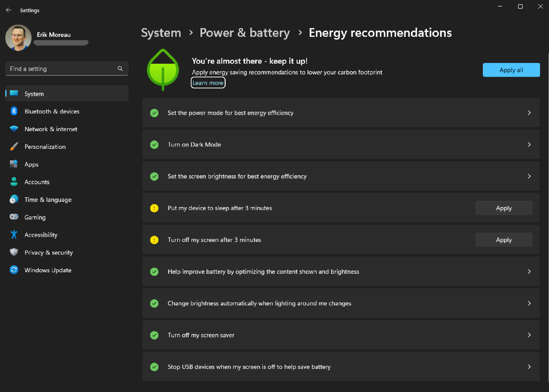The image size is (549, 392).
Task: Click the back arrow in the title bar
Action: click(x=9, y=10)
